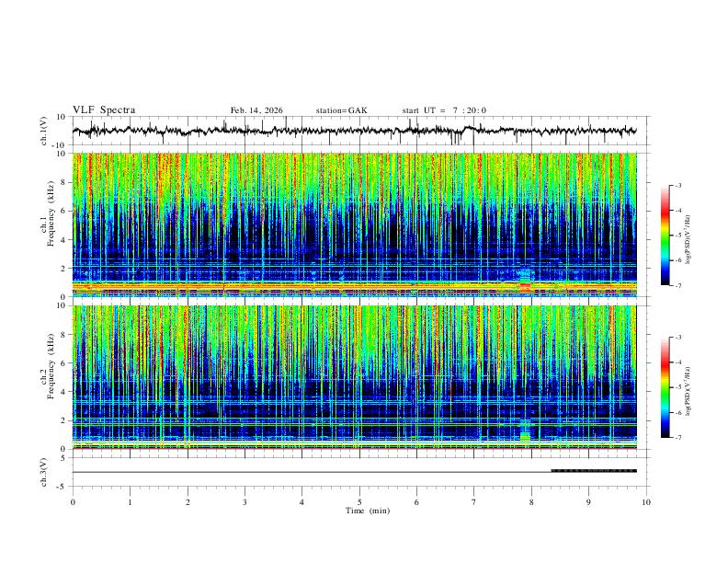Click the "0" tick on the time axis
Screen dimensions: 728x563
[73, 502]
